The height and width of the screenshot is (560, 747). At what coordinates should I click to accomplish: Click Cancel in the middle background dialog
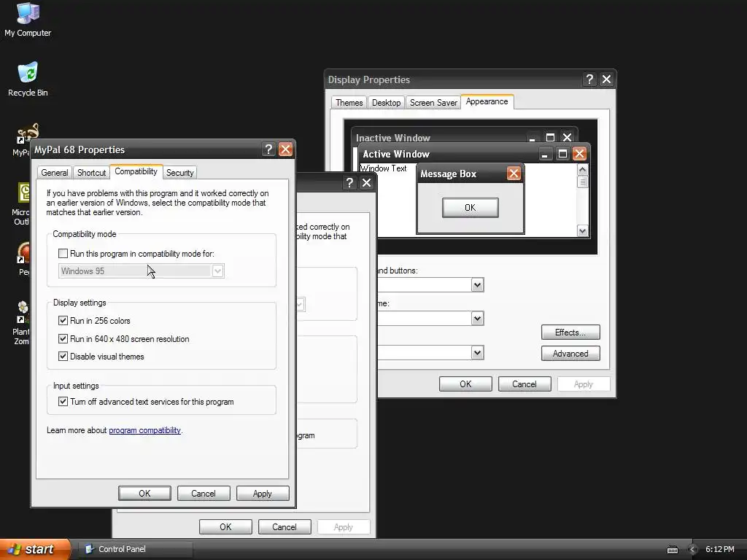coord(285,526)
